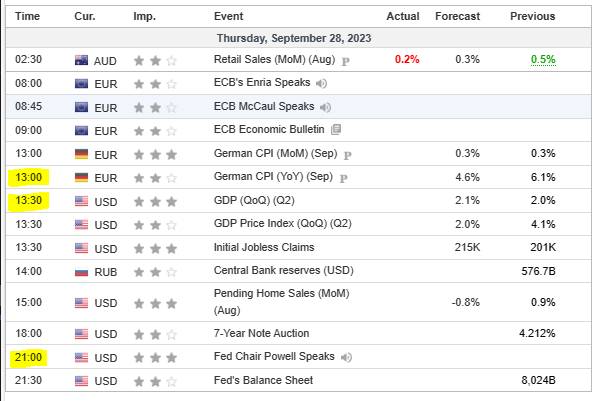Click preliminary P icon beside Retail Sales
Viewport: 603px width, 401px height.
[x=345, y=61]
